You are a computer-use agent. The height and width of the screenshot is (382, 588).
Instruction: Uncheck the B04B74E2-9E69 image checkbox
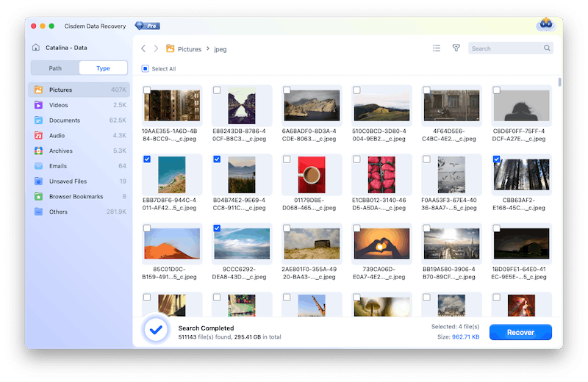217,159
